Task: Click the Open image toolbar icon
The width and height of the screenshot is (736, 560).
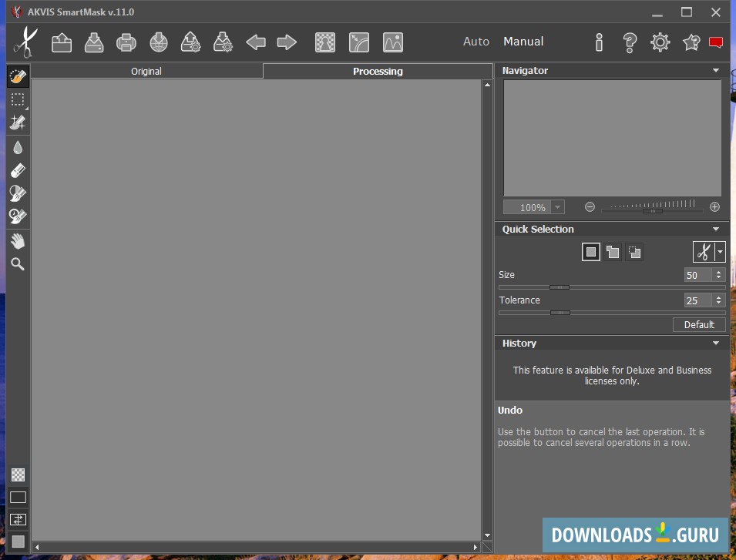Action: (62, 42)
